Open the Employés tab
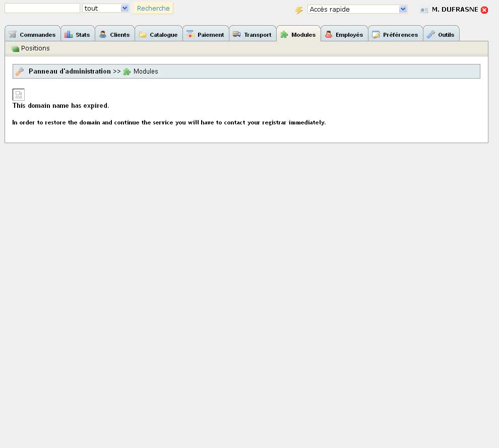Viewport: 499px width, 448px height. click(344, 34)
